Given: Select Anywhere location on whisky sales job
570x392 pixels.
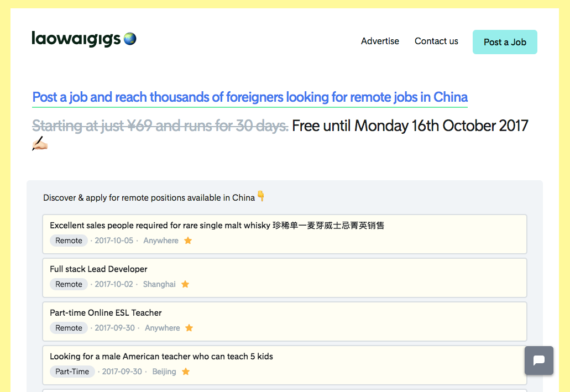Looking at the screenshot, I should pos(161,241).
